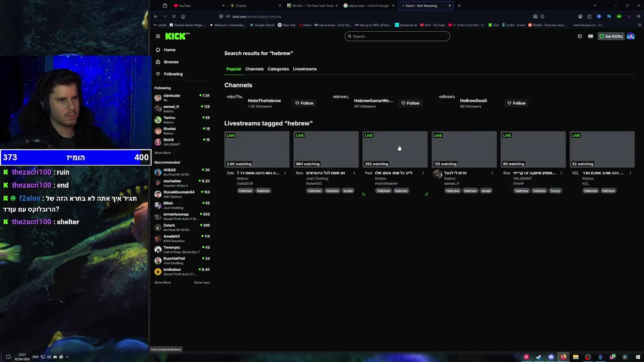The width and height of the screenshot is (644, 362).
Task: Click the green KICK logo
Action: click(177, 36)
